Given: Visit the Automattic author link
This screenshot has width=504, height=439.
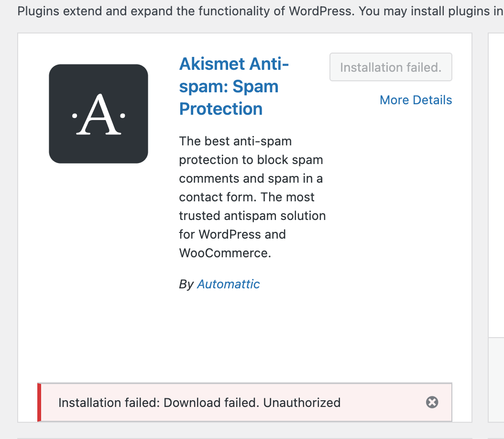Looking at the screenshot, I should pyautogui.click(x=228, y=284).
